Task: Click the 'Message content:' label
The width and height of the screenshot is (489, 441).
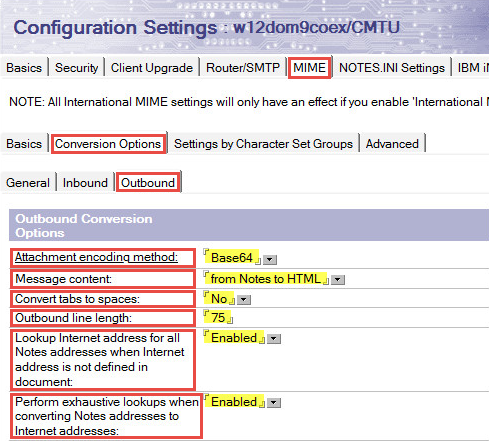Action: click(63, 279)
